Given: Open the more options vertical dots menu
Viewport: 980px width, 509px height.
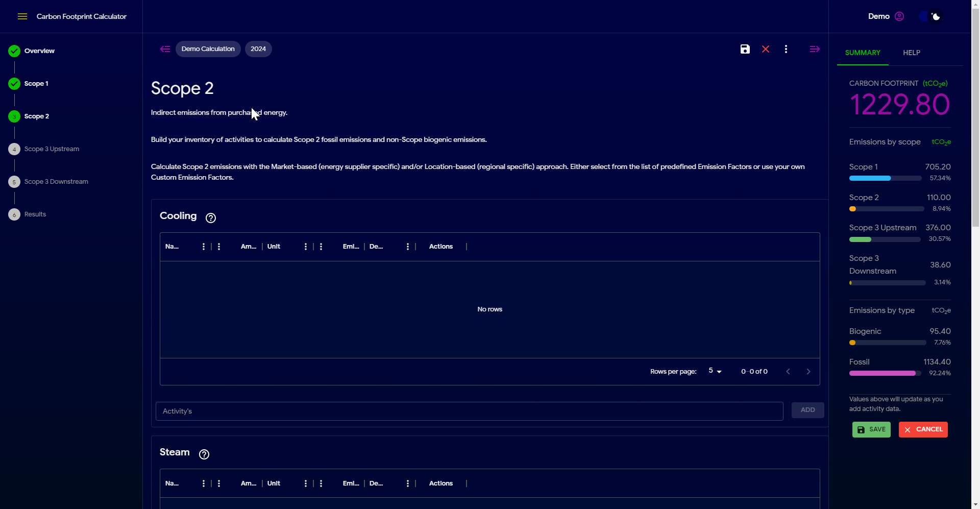Looking at the screenshot, I should 786,49.
